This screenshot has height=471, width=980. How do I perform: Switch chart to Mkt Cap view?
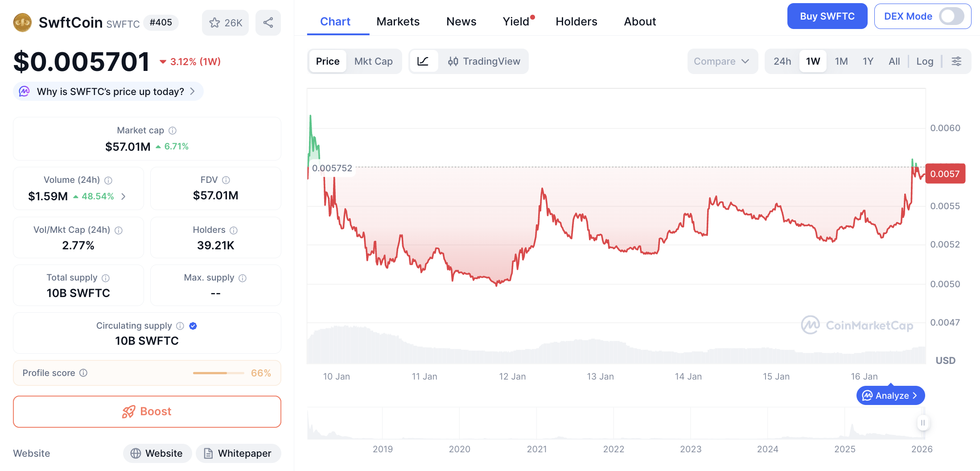tap(373, 61)
